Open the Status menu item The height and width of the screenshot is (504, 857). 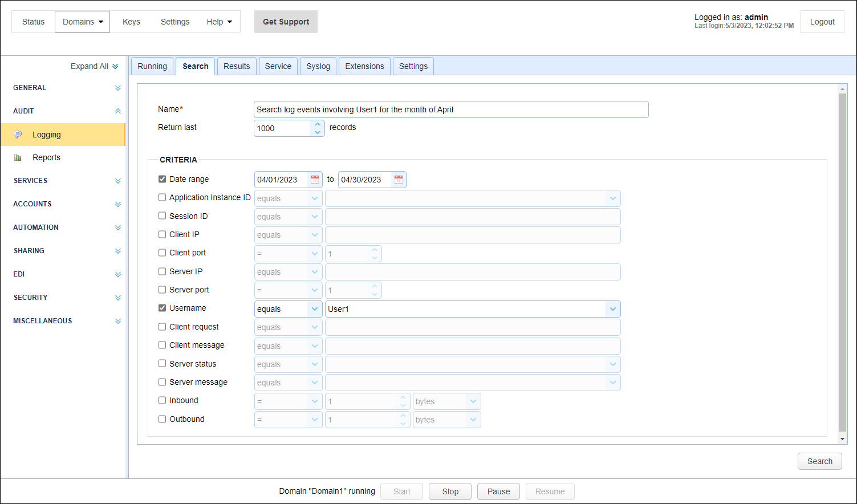click(x=33, y=22)
